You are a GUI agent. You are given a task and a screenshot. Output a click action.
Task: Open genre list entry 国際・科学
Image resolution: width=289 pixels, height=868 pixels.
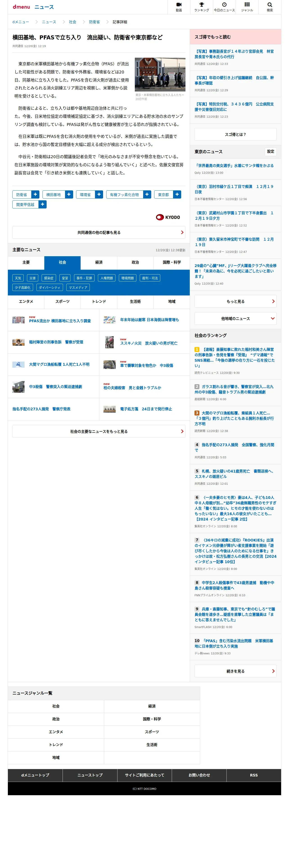click(x=152, y=719)
